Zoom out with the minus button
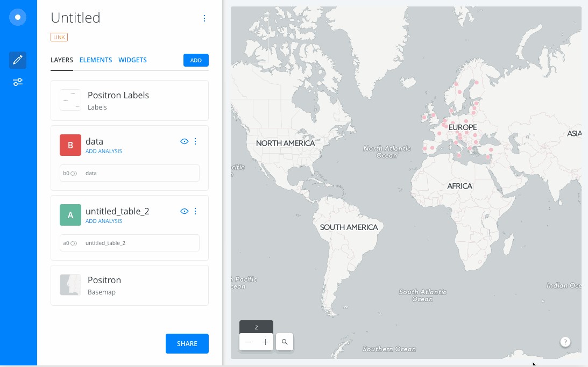This screenshot has height=367, width=588. [248, 342]
